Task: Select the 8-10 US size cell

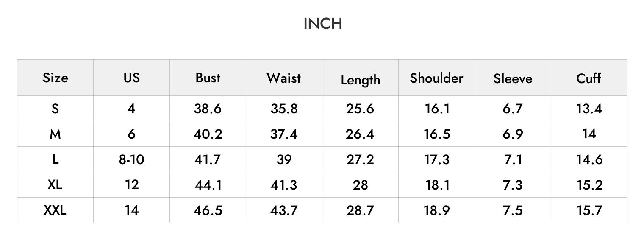Action: pyautogui.click(x=131, y=159)
